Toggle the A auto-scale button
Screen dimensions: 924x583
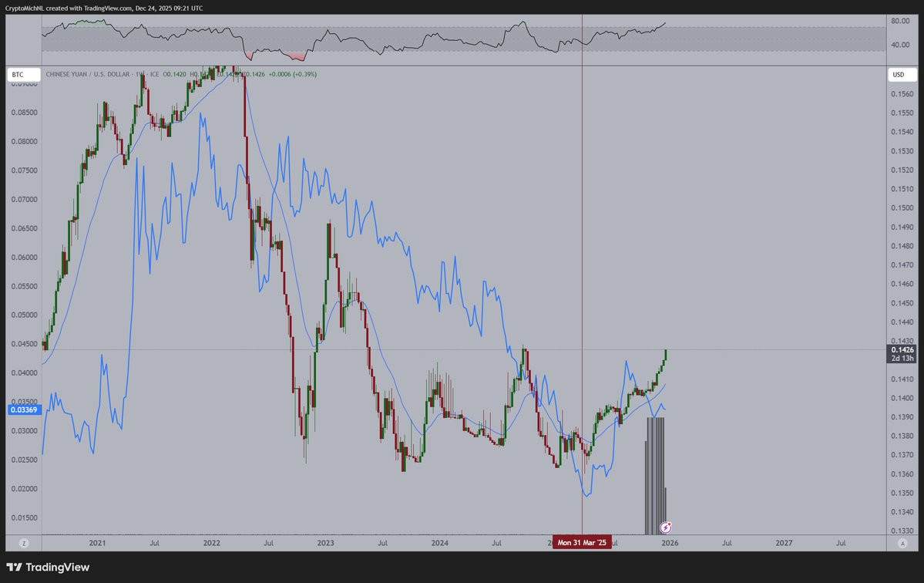click(902, 543)
